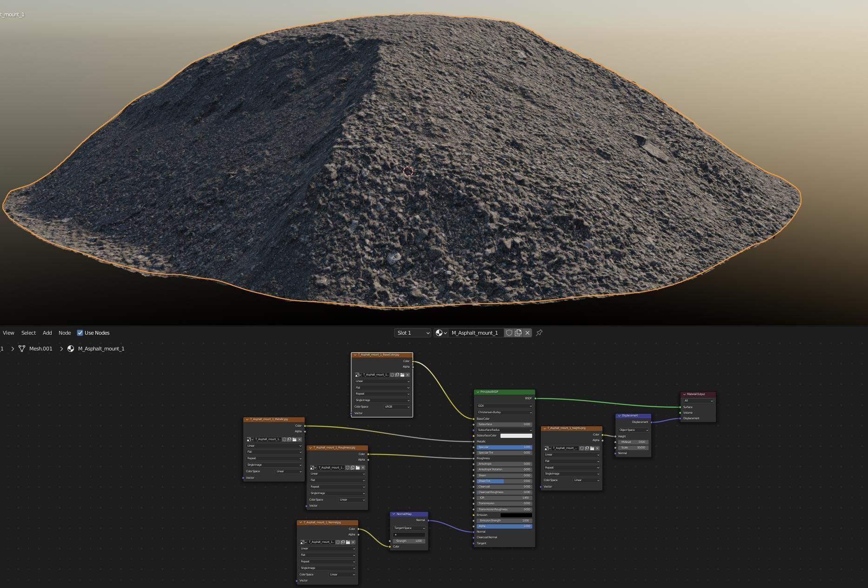
Task: Browse images in BaseColor texture node
Action: click(358, 375)
